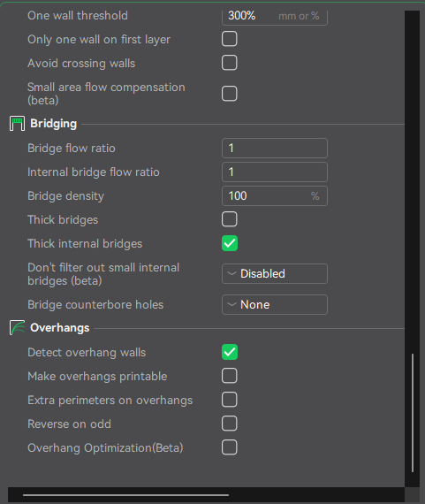Click the Overhangs section icon
This screenshot has height=504, width=425.
pyautogui.click(x=17, y=327)
